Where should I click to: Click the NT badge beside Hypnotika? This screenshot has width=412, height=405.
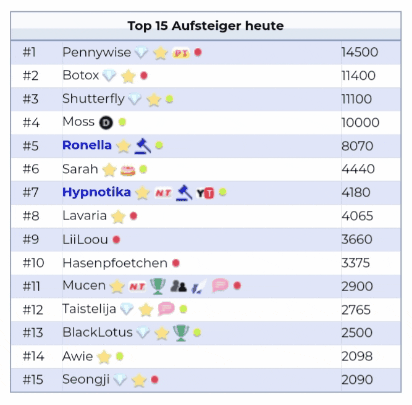[163, 193]
